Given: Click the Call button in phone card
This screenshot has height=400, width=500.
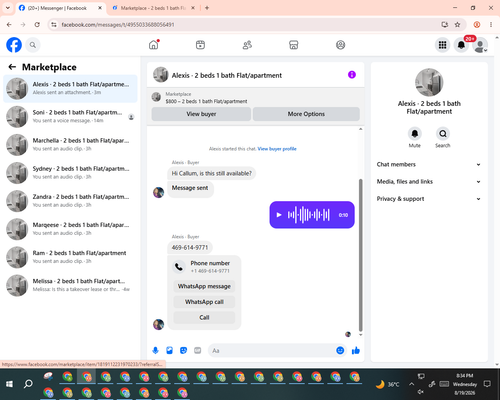Looking at the screenshot, I should tap(204, 317).
